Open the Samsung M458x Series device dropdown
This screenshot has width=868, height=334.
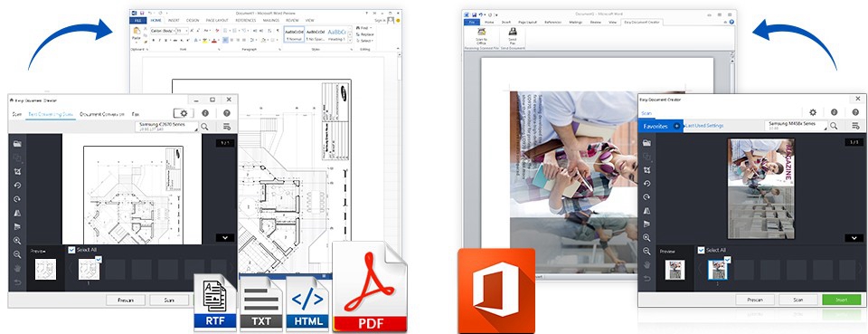click(796, 127)
